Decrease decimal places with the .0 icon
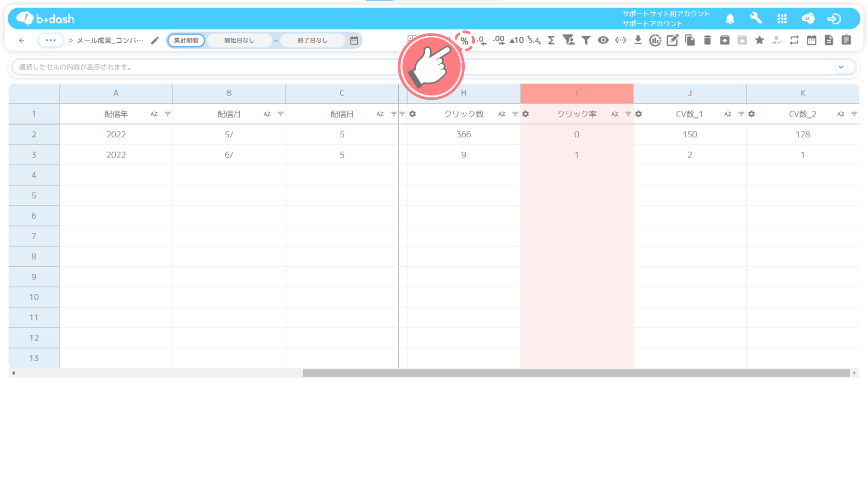 pos(481,40)
